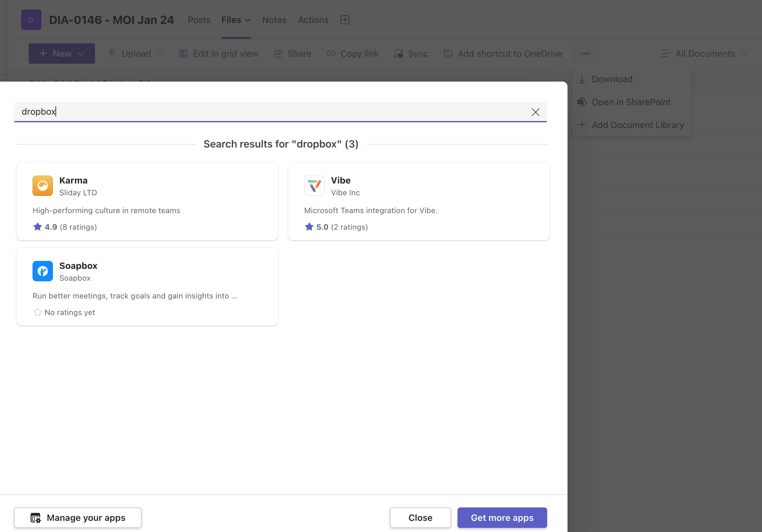This screenshot has width=762, height=532.
Task: Click Edit in grid view
Action: [x=219, y=54]
